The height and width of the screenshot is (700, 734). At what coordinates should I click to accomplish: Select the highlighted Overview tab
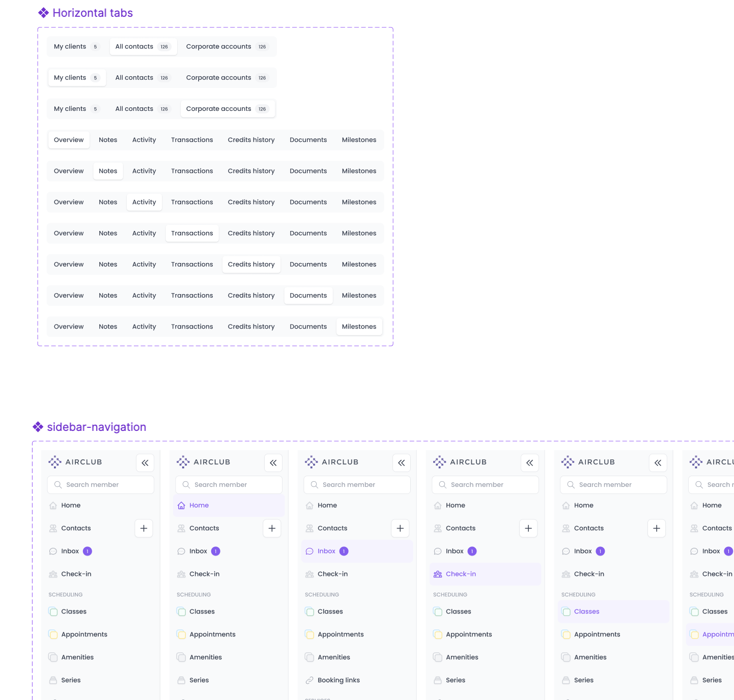pos(69,140)
